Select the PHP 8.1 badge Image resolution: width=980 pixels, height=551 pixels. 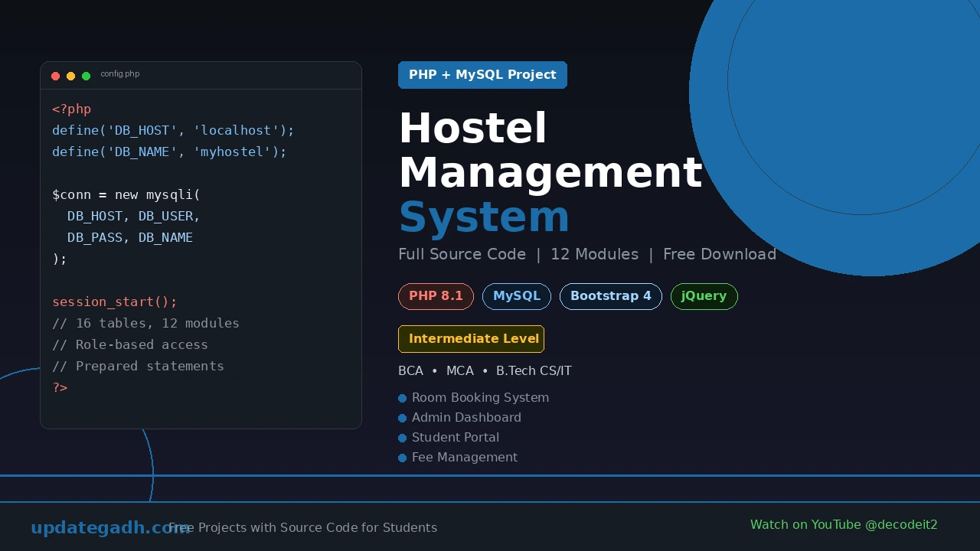tap(436, 296)
